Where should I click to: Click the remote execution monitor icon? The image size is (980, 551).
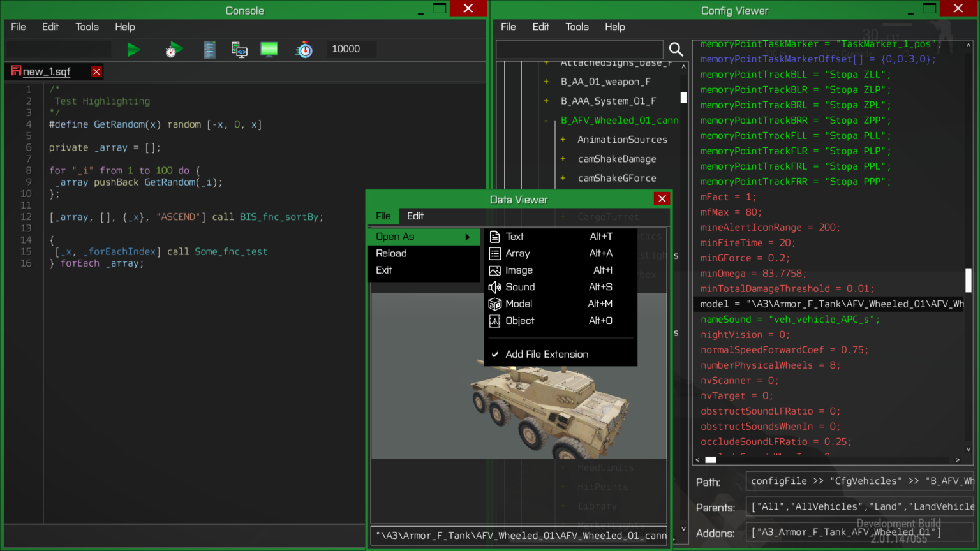239,49
